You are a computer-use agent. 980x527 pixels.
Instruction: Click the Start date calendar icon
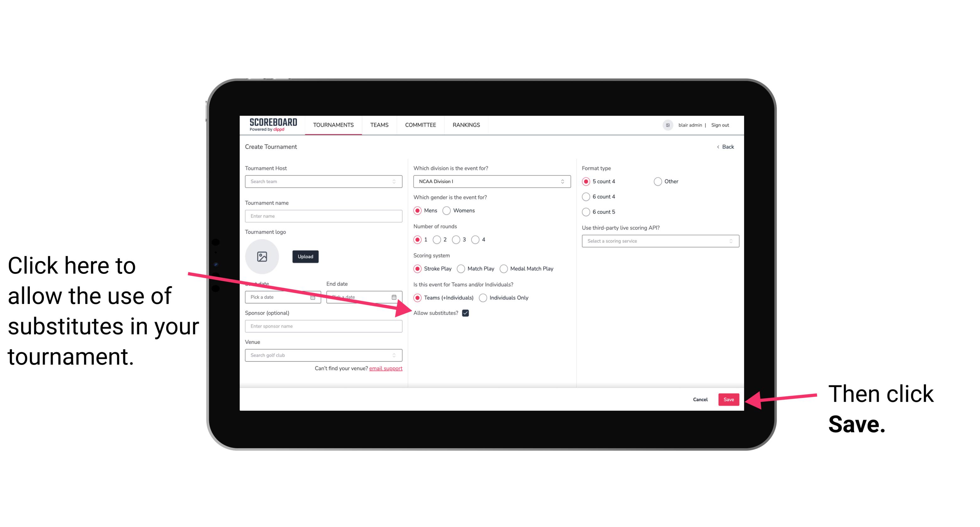tap(315, 297)
